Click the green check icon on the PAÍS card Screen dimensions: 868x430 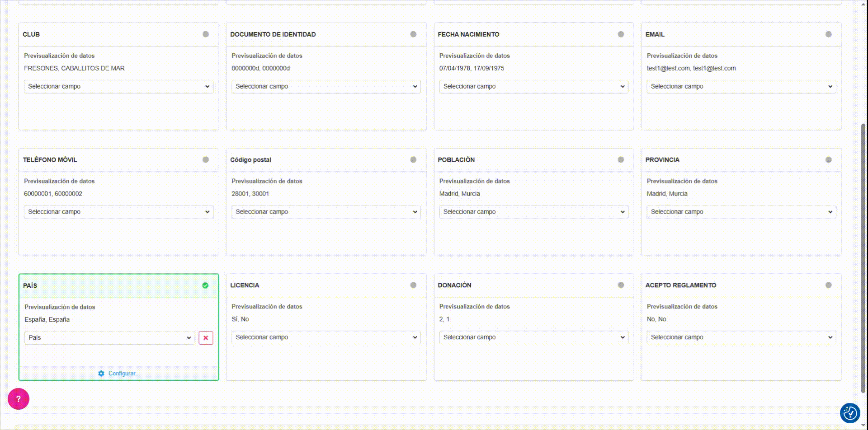click(205, 285)
